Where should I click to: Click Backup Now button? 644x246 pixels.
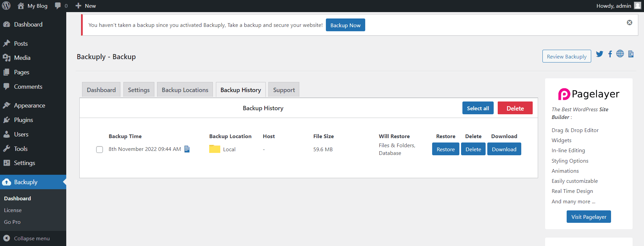(345, 25)
